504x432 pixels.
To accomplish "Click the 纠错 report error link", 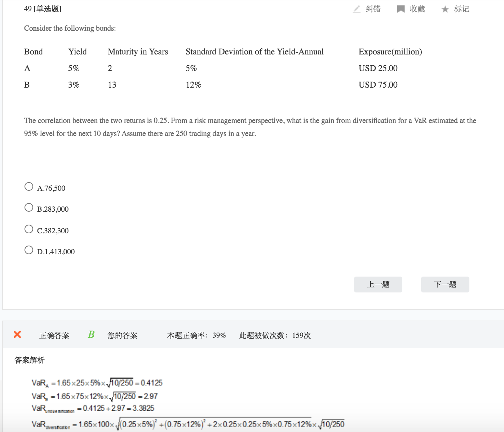I will [373, 9].
